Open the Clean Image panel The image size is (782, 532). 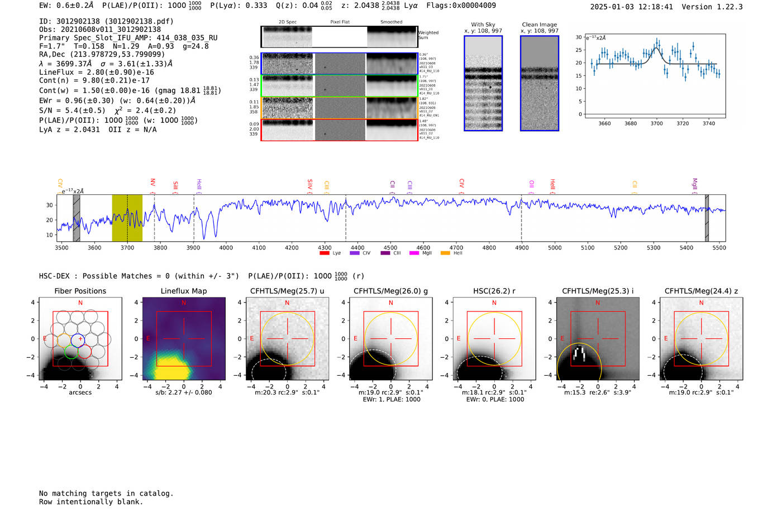click(540, 83)
